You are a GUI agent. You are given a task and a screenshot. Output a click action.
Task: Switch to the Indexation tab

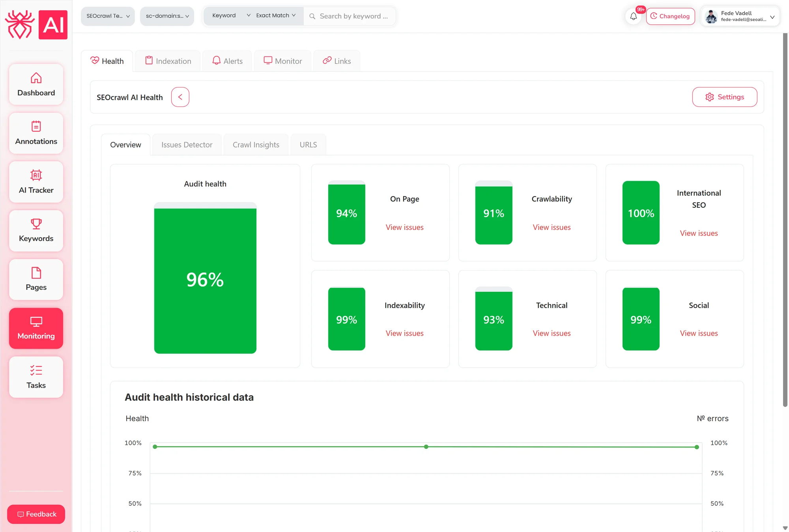coord(168,61)
